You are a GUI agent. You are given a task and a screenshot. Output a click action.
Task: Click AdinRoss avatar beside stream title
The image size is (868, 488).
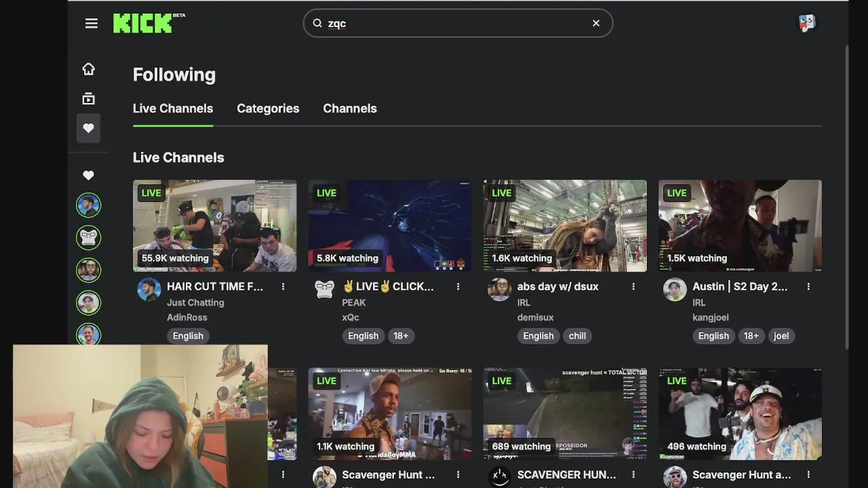click(x=149, y=289)
